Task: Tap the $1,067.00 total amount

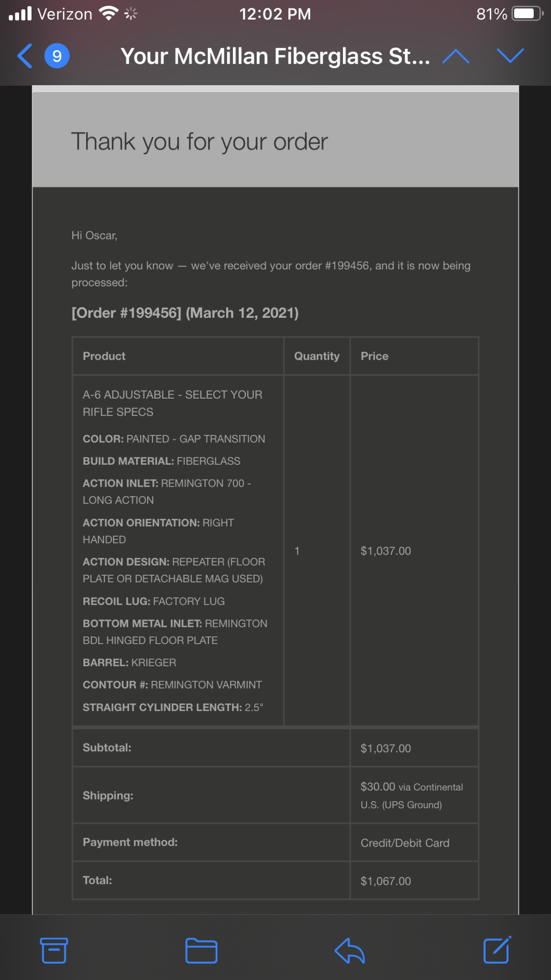Action: click(x=386, y=881)
